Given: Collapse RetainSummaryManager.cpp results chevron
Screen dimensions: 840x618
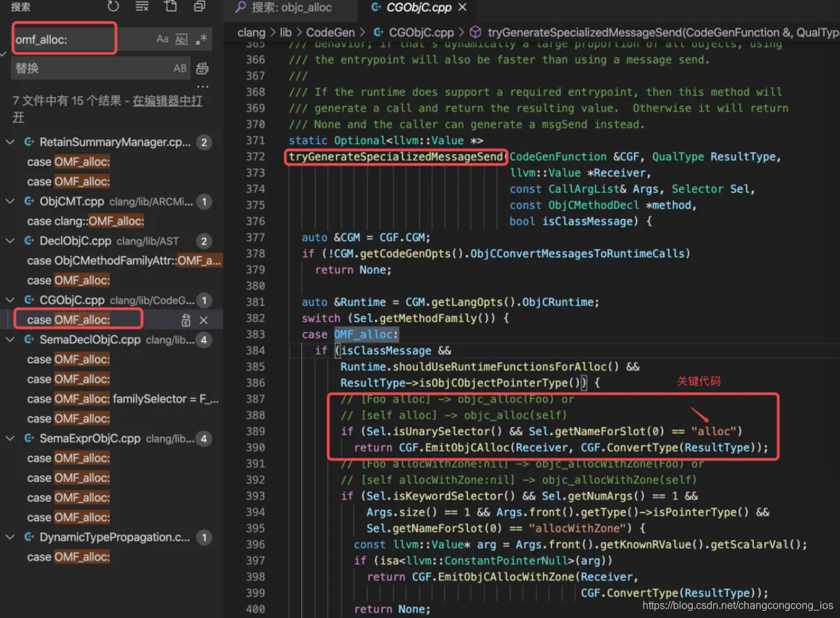Looking at the screenshot, I should (x=11, y=142).
